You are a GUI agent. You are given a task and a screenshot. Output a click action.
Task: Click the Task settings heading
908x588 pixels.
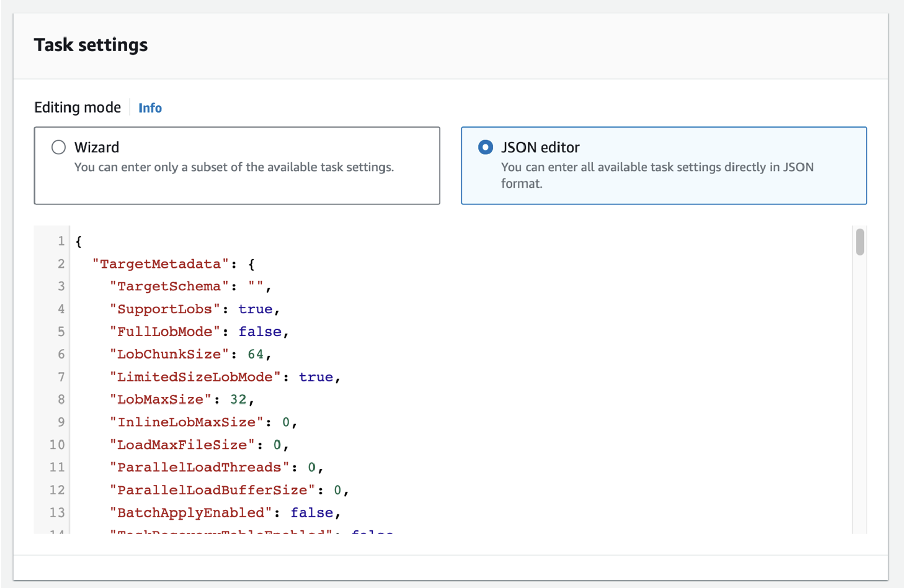[91, 45]
